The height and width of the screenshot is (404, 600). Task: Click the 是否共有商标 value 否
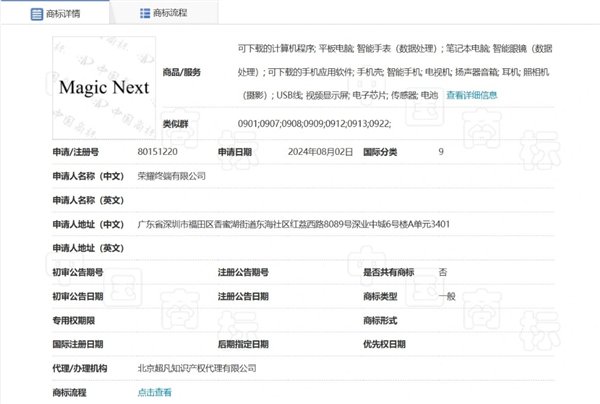click(x=442, y=272)
